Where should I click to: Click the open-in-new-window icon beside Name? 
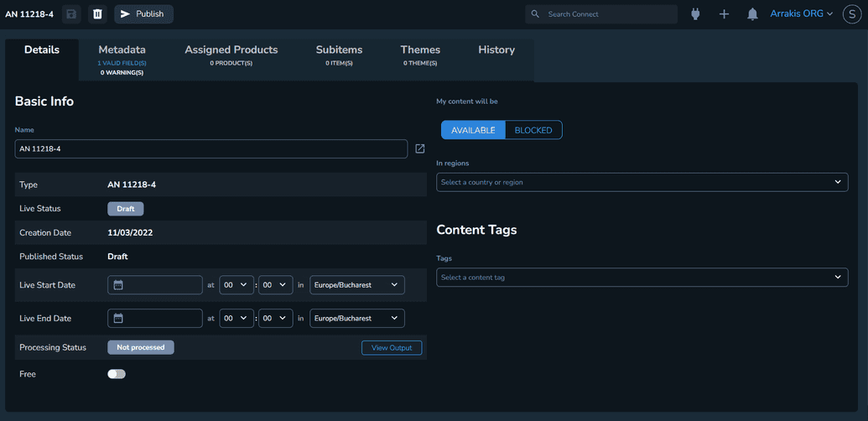click(x=420, y=148)
